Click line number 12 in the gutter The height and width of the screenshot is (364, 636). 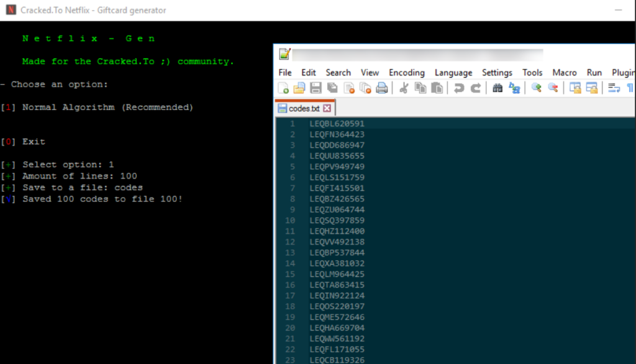tap(290, 242)
